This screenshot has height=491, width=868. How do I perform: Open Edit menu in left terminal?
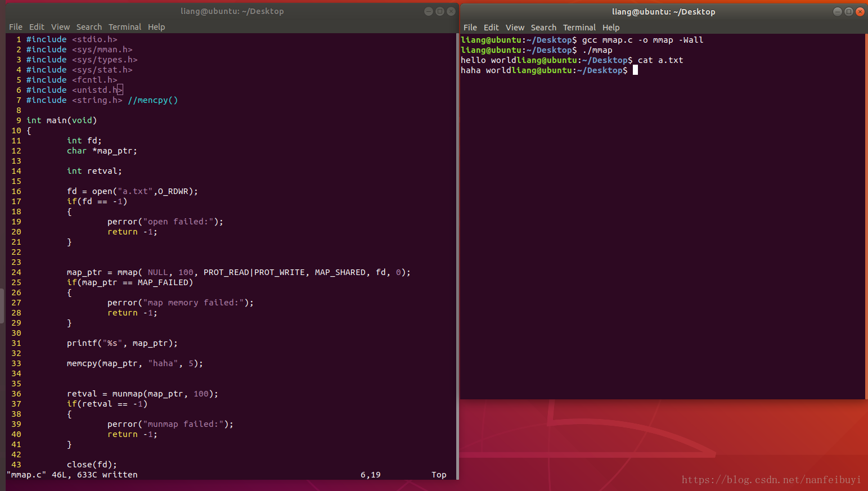[37, 27]
